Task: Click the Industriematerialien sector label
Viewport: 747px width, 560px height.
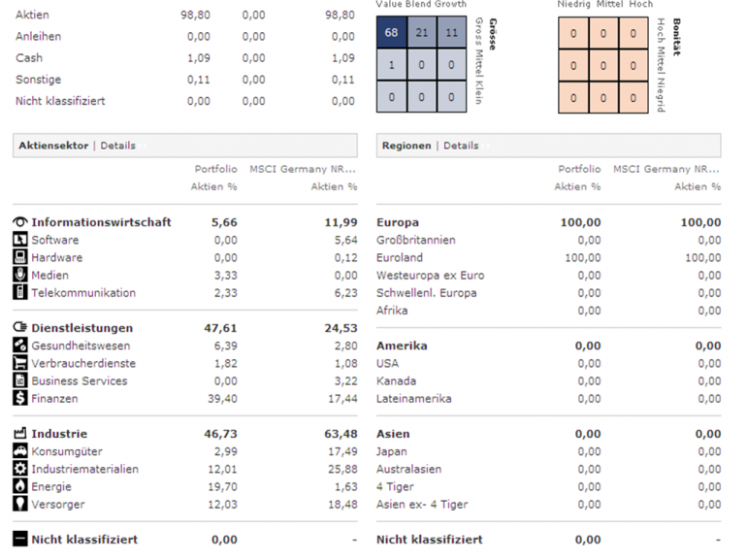Action: (84, 469)
